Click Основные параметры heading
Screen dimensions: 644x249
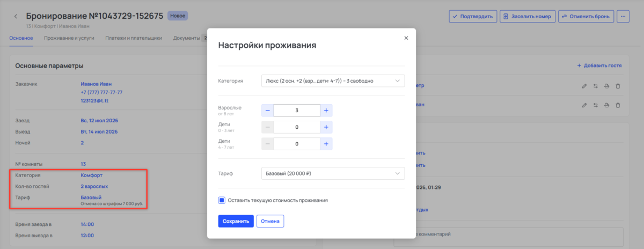coord(49,65)
